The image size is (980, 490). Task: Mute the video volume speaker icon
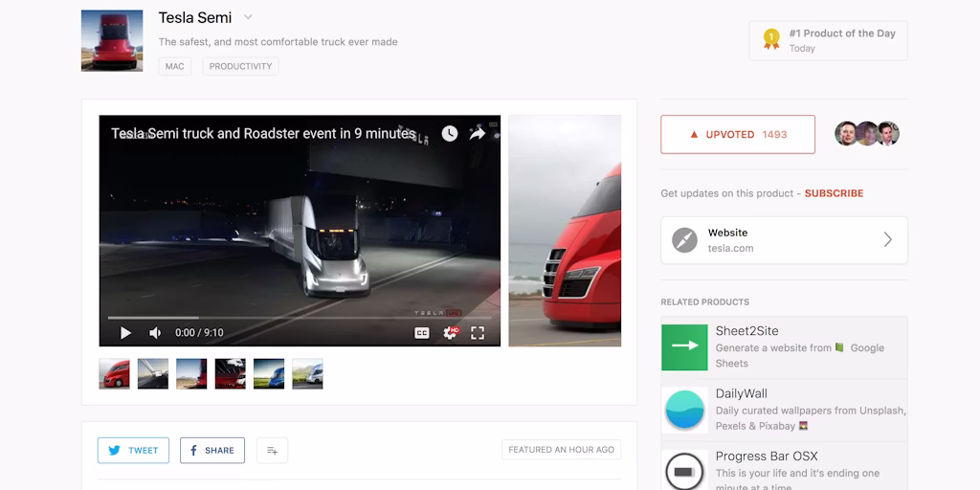155,333
